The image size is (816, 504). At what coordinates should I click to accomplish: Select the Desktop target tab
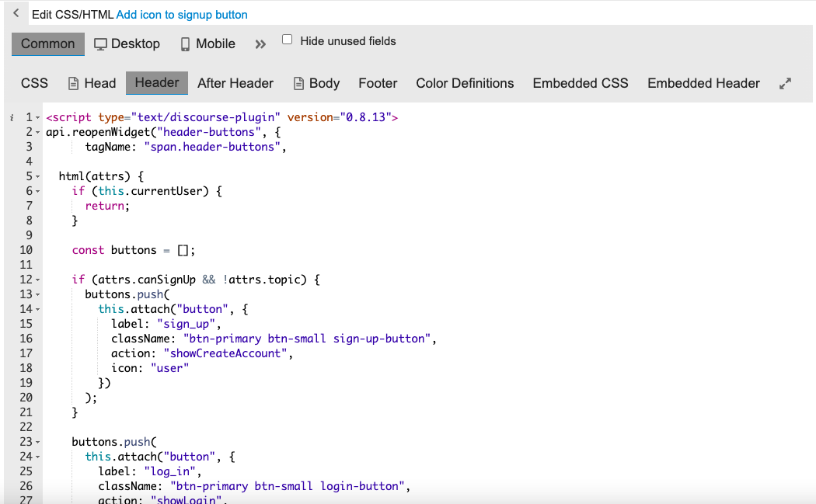127,44
